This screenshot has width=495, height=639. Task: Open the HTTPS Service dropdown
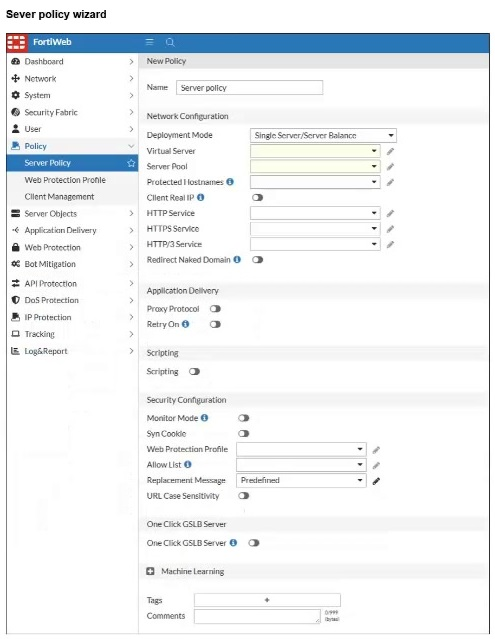point(315,228)
